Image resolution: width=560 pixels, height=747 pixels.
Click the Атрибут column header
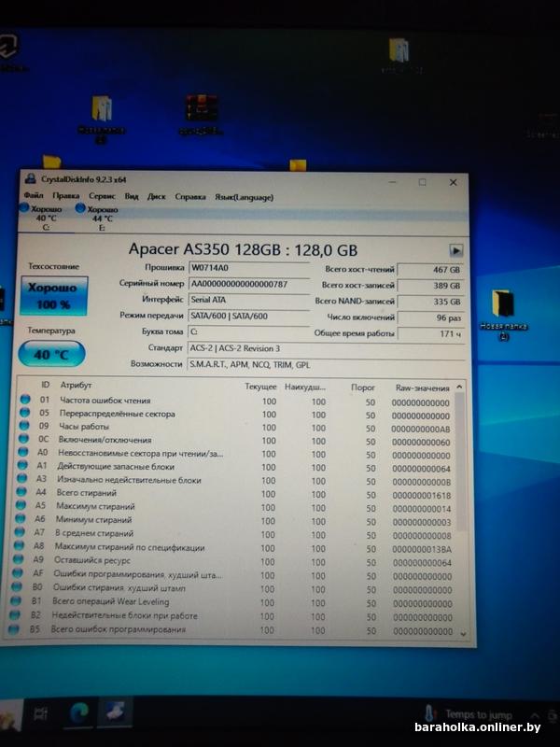click(76, 385)
